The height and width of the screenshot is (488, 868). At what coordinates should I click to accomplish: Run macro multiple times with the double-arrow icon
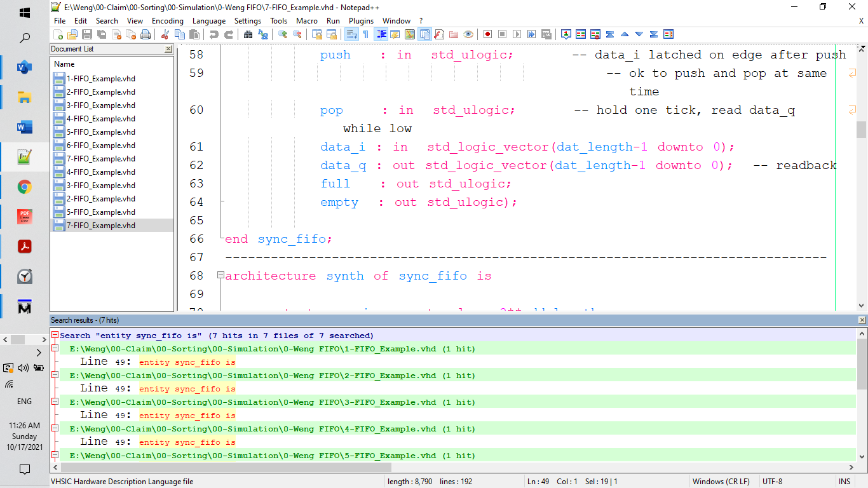pos(531,34)
